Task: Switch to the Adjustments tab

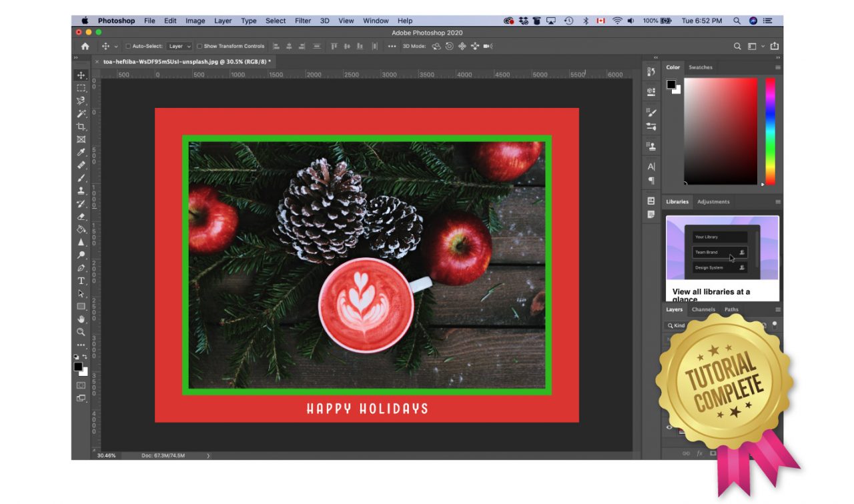Action: (x=714, y=201)
